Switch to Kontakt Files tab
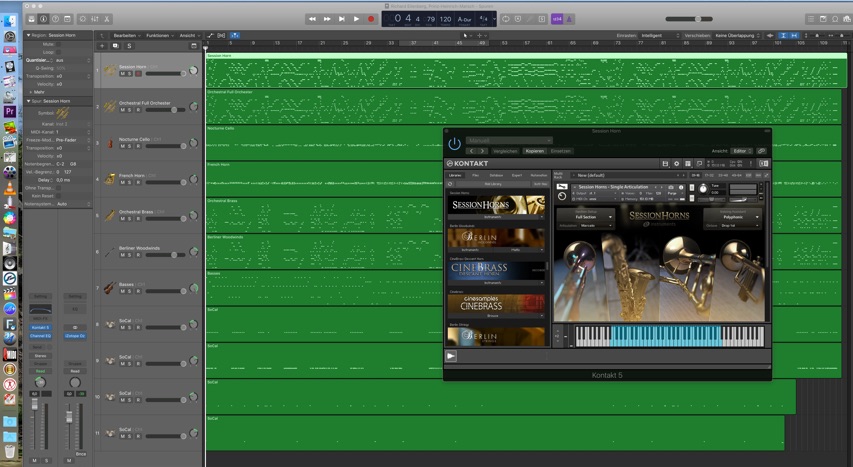The width and height of the screenshot is (853, 467). click(x=476, y=175)
